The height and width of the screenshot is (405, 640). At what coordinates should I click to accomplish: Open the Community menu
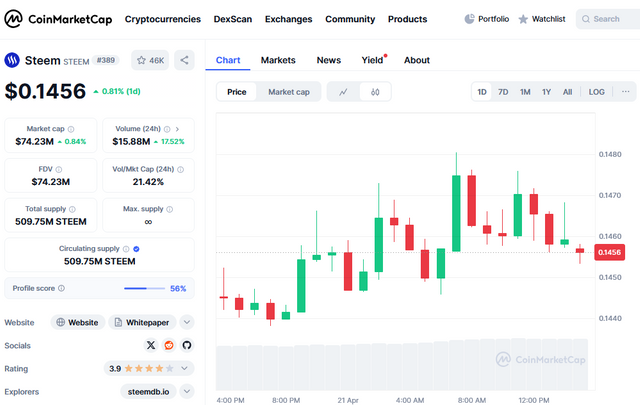[x=350, y=19]
